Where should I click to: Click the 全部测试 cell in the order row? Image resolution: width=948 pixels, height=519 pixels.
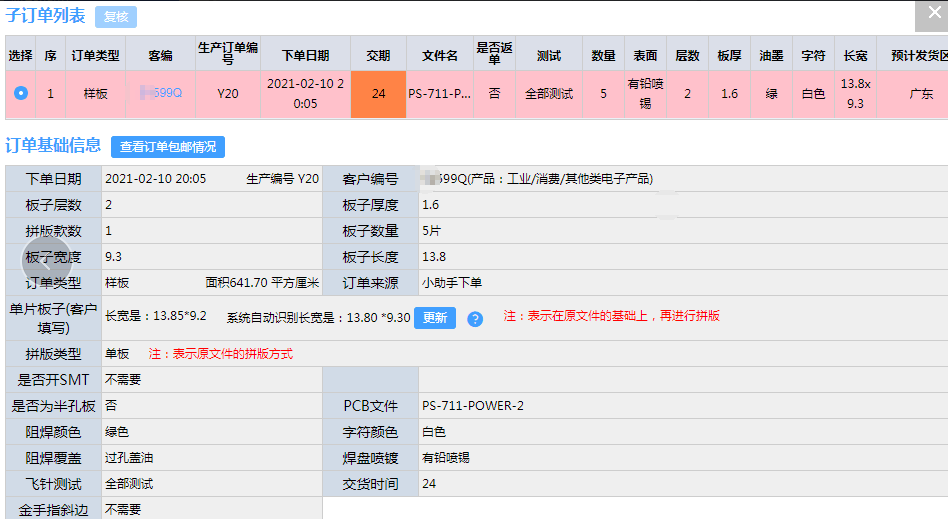(549, 94)
